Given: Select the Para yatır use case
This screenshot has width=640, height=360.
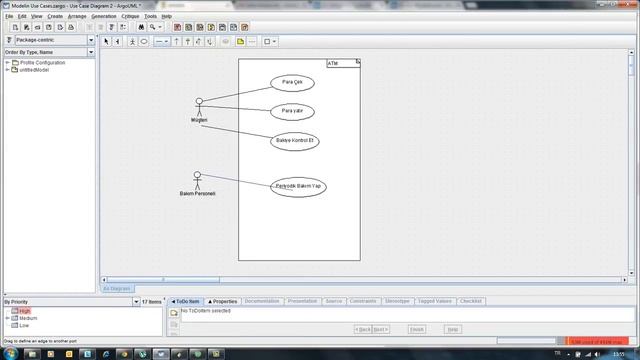Looking at the screenshot, I should coord(292,112).
